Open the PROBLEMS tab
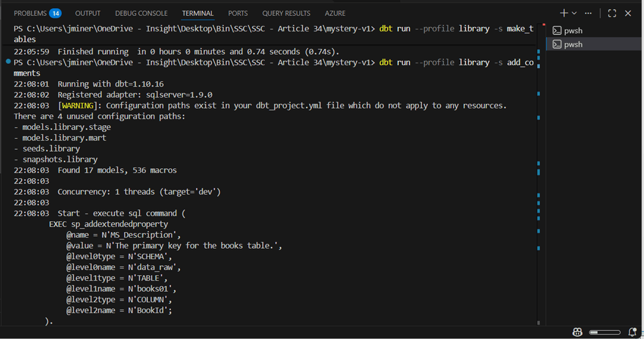The width and height of the screenshot is (644, 339). (x=37, y=13)
